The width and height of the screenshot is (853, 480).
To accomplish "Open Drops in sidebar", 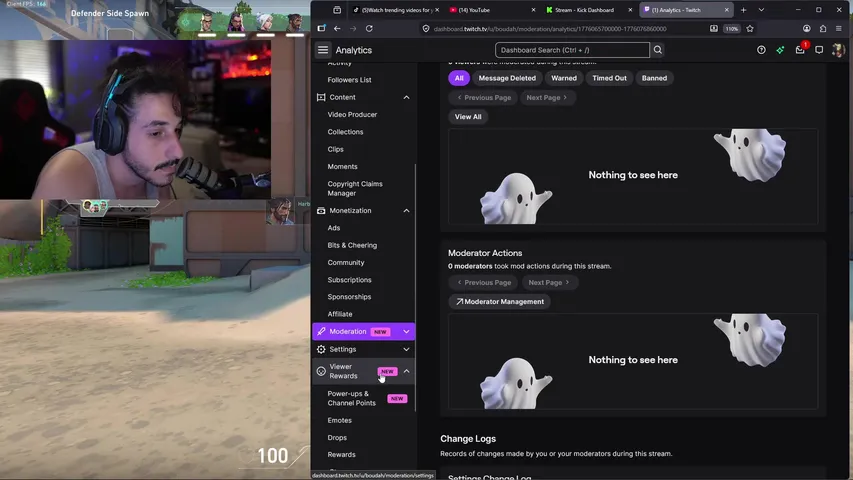I will pyautogui.click(x=337, y=438).
